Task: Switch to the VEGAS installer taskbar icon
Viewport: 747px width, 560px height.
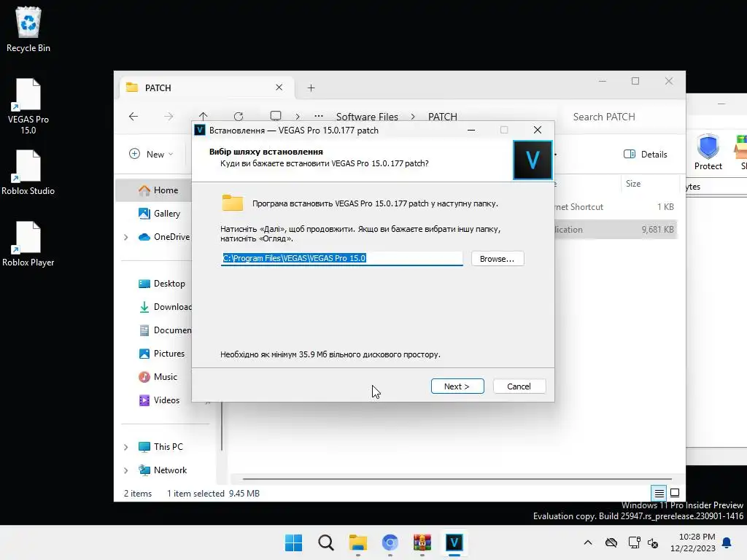Action: (x=454, y=542)
